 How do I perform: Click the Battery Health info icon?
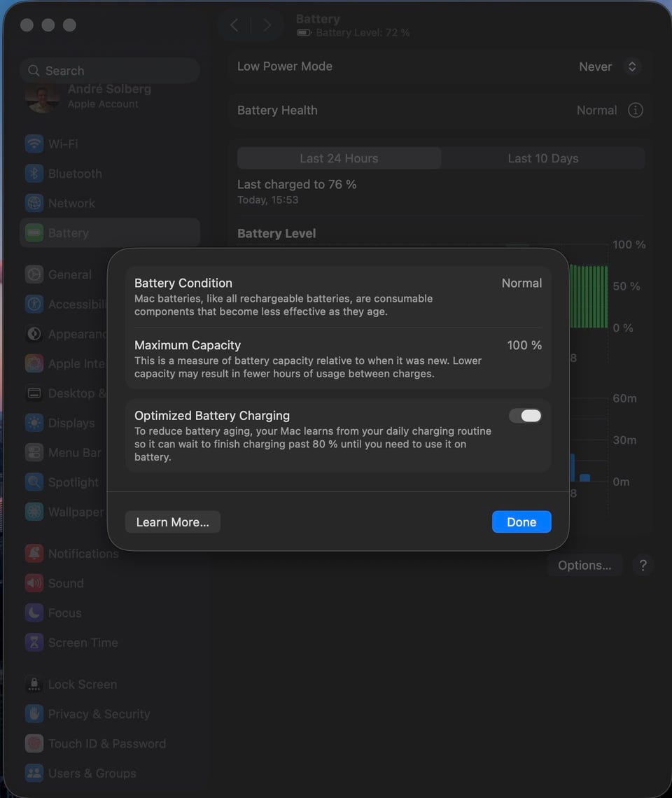636,110
